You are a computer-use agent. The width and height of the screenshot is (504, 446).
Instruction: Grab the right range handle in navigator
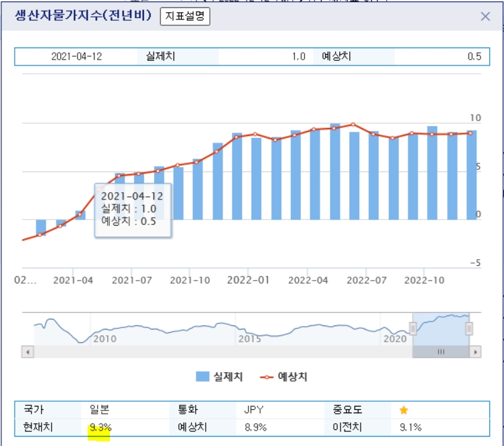pyautogui.click(x=469, y=329)
